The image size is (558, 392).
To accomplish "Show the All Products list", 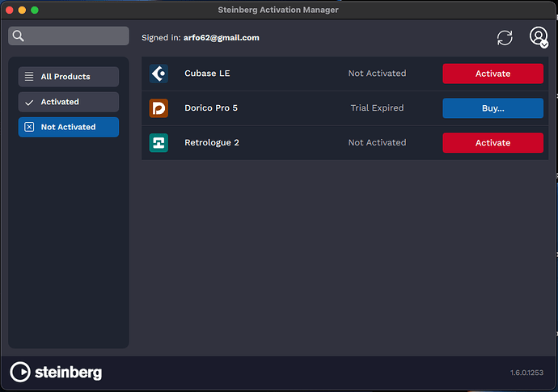I will [x=69, y=77].
